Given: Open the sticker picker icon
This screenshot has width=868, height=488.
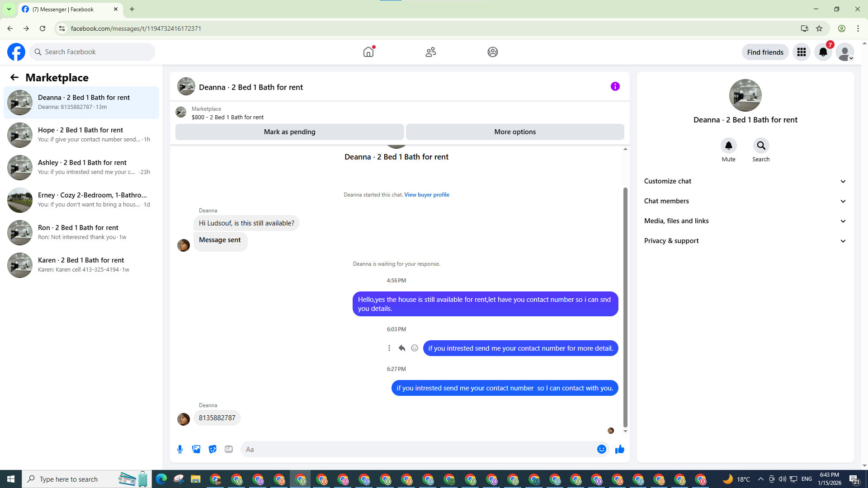Looking at the screenshot, I should [212, 449].
